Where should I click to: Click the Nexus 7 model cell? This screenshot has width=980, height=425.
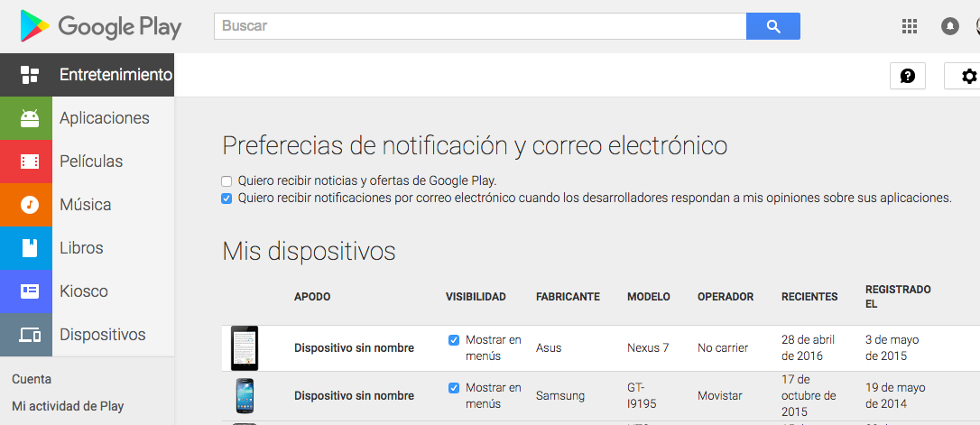[x=648, y=348]
